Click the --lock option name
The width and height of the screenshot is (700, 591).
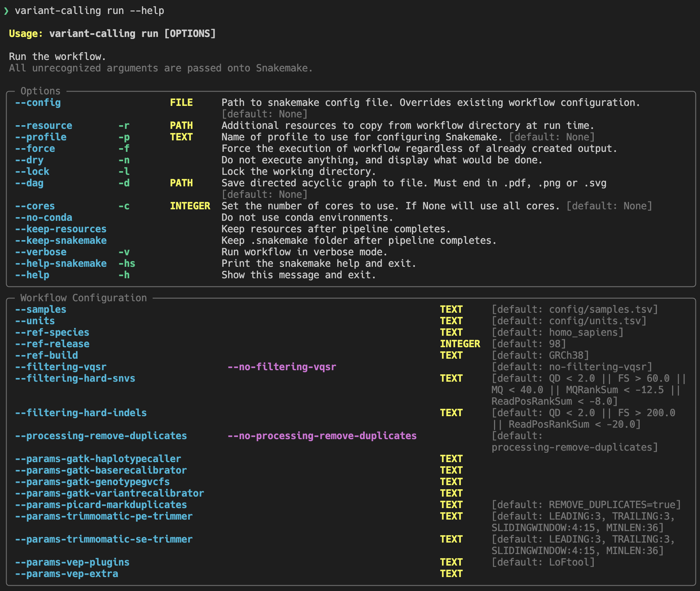tap(32, 172)
